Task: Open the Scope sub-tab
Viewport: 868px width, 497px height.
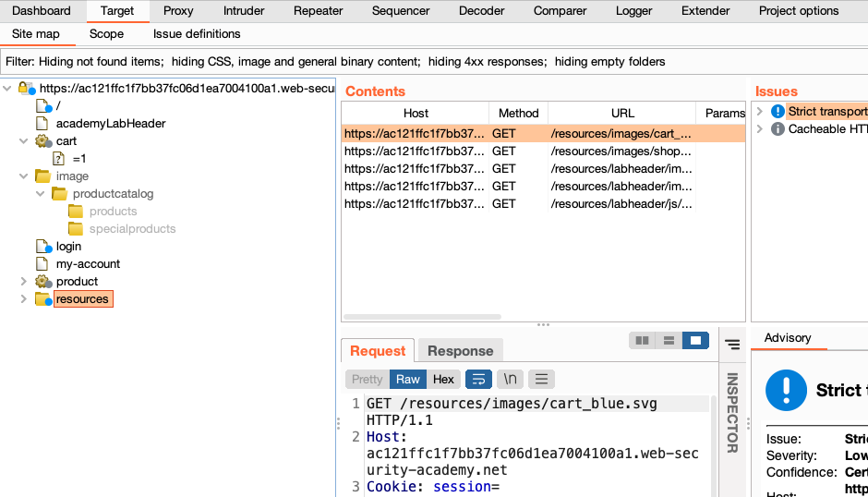Action: [106, 34]
